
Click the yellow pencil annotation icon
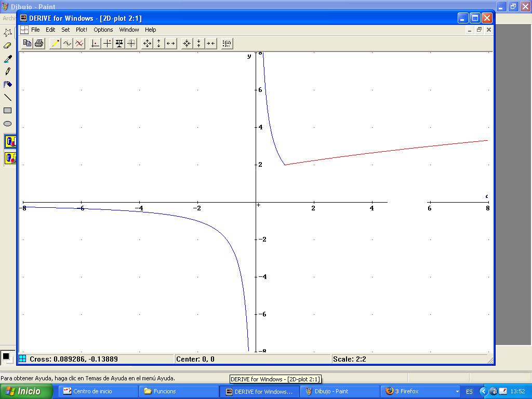click(55, 44)
